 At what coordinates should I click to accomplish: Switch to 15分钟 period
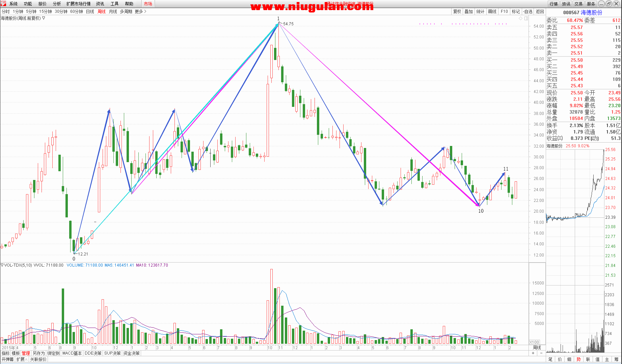click(46, 11)
